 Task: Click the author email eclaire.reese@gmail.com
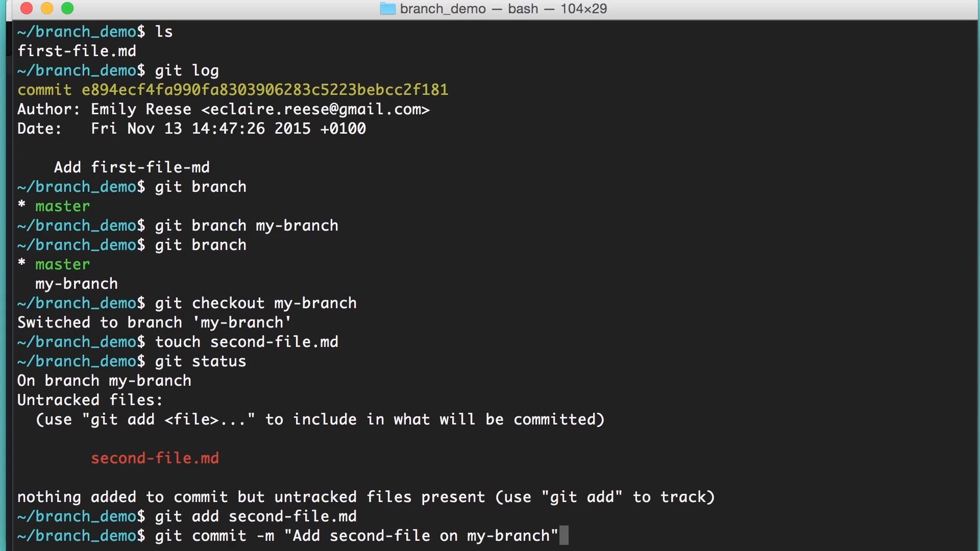pyautogui.click(x=315, y=109)
